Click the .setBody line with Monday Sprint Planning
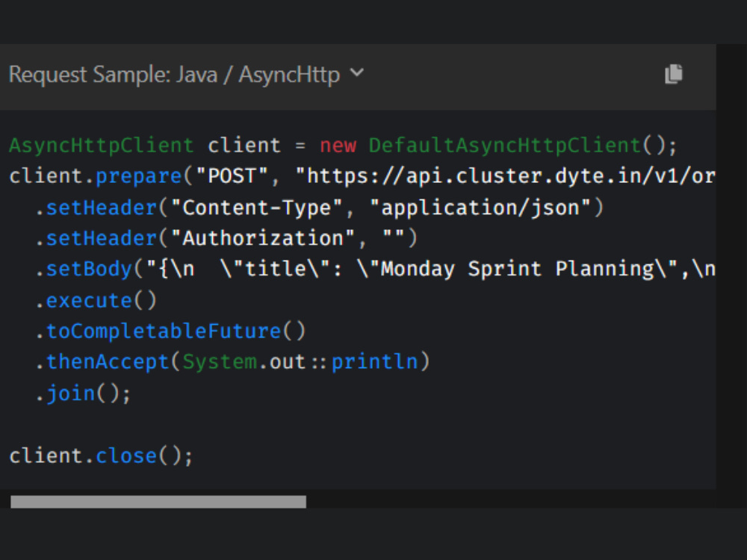This screenshot has height=560, width=747. tap(376, 269)
